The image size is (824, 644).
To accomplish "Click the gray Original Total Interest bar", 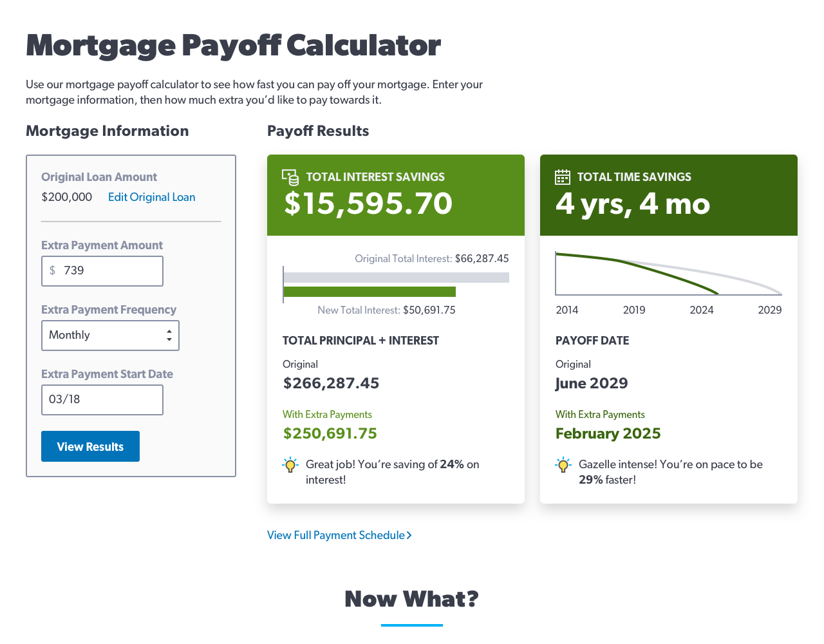I will point(396,278).
